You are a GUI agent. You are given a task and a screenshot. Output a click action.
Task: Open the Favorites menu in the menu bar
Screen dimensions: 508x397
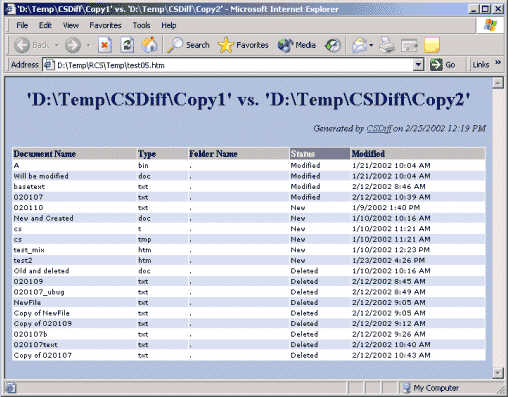105,25
